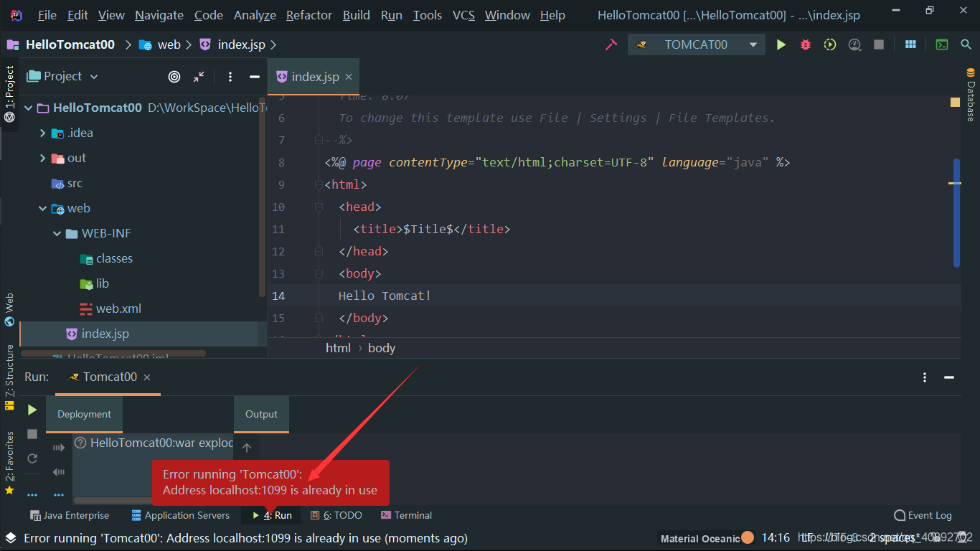The height and width of the screenshot is (551, 980).
Task: Close the index.jsp editor tab
Action: [349, 77]
